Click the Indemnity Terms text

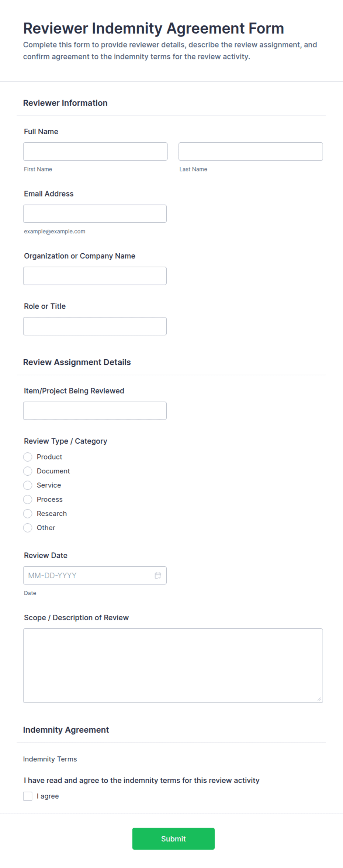tap(50, 759)
